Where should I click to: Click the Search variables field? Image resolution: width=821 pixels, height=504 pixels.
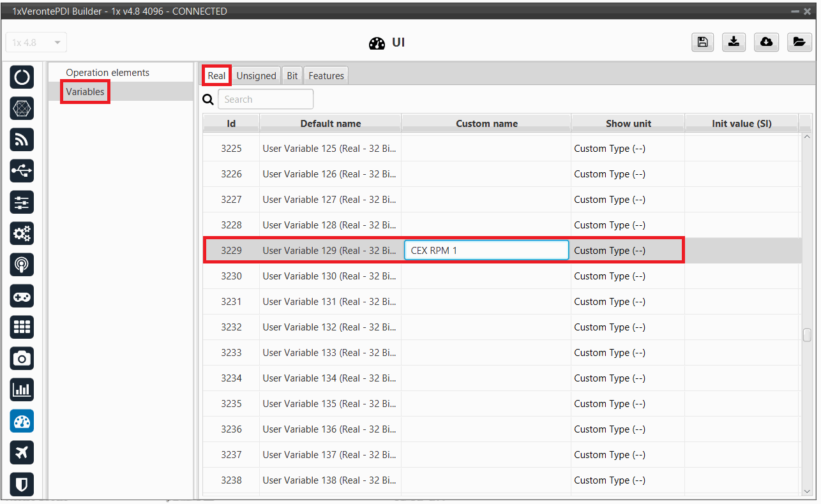266,100
